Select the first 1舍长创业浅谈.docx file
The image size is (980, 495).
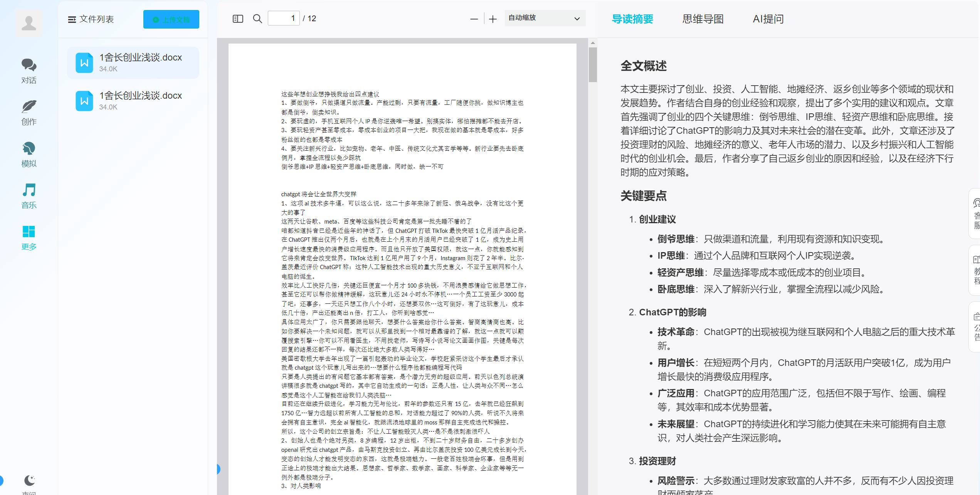pos(133,62)
